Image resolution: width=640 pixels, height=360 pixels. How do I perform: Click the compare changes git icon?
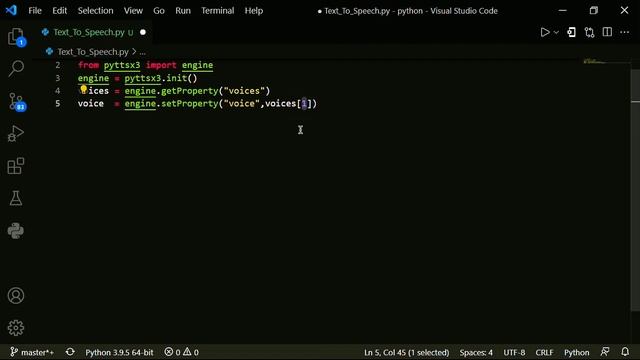tap(589, 32)
